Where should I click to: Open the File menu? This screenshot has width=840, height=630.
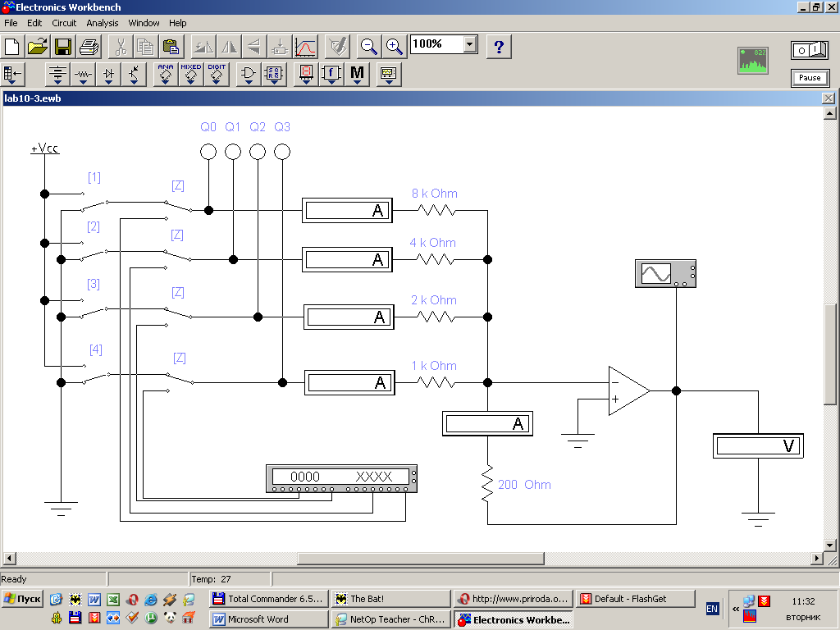[11, 23]
